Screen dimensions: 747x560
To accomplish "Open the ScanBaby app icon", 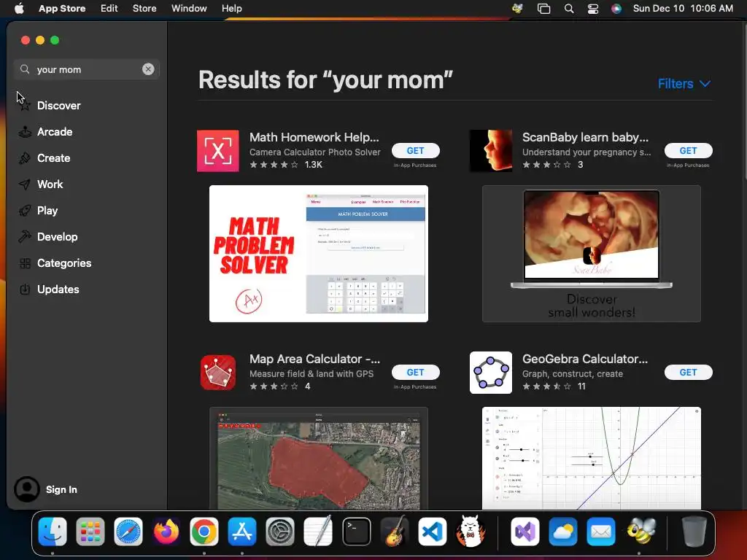I will [491, 150].
